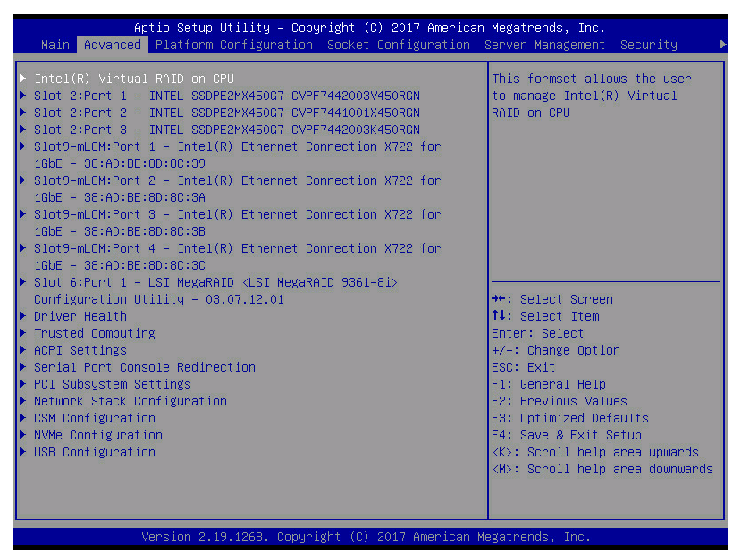The width and height of the screenshot is (741, 560).
Task: Click the right arrow for more tabs
Action: [x=722, y=45]
